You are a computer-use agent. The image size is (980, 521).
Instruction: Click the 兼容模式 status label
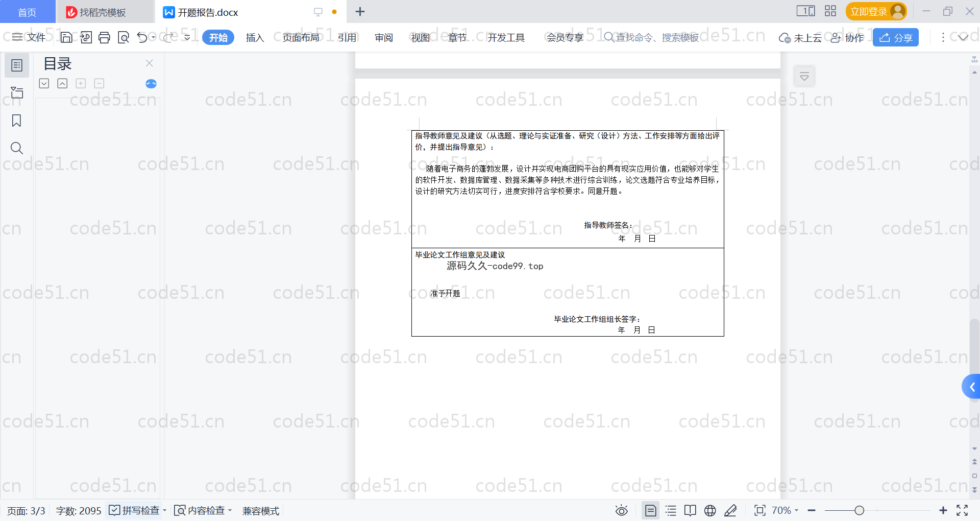261,511
